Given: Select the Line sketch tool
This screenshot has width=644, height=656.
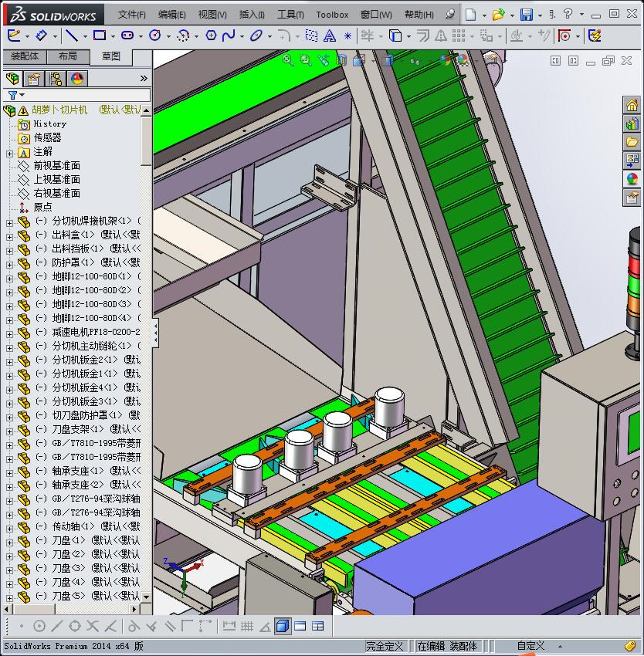Looking at the screenshot, I should pyautogui.click(x=72, y=36).
